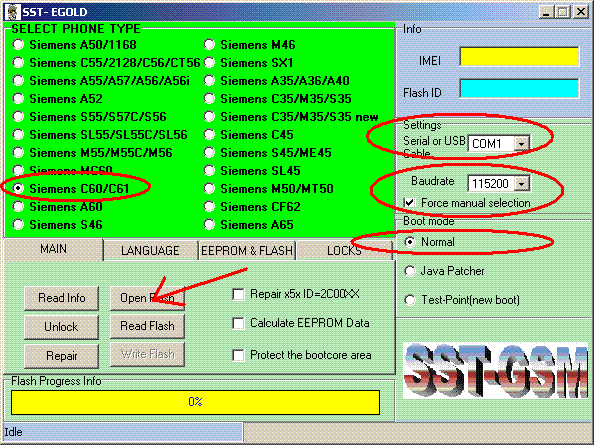The image size is (594, 445).
Task: Choose Siemens SX1 radio button
Action: pos(209,62)
